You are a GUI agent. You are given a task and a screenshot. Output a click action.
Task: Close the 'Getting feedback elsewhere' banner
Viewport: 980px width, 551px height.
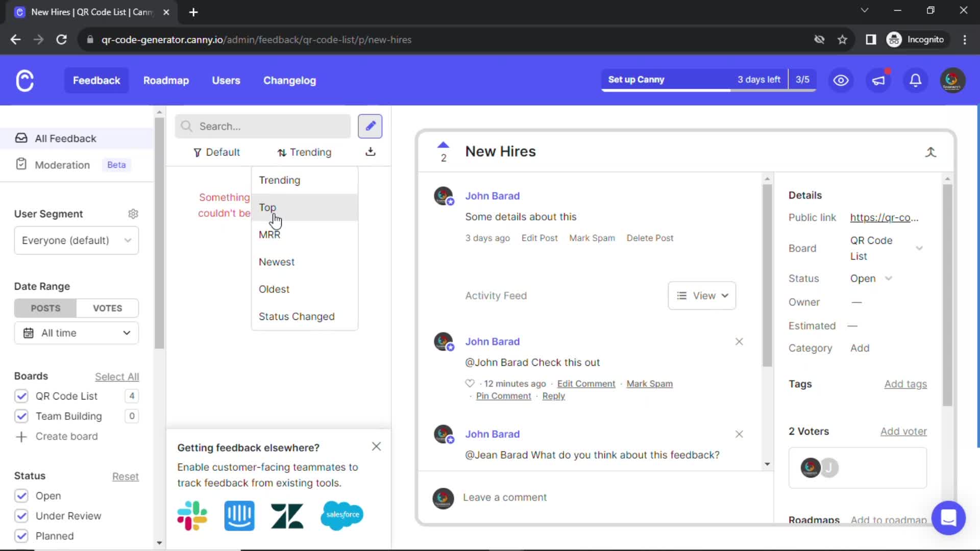(x=376, y=446)
